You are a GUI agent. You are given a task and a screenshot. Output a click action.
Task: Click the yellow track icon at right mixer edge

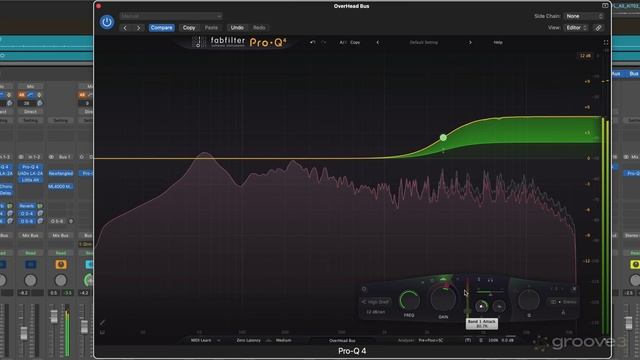click(x=635, y=264)
